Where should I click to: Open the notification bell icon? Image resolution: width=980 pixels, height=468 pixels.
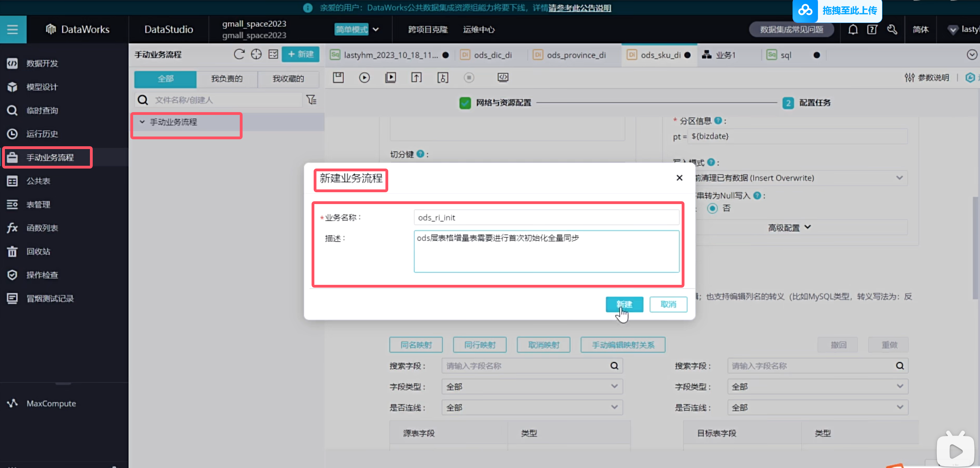852,29
